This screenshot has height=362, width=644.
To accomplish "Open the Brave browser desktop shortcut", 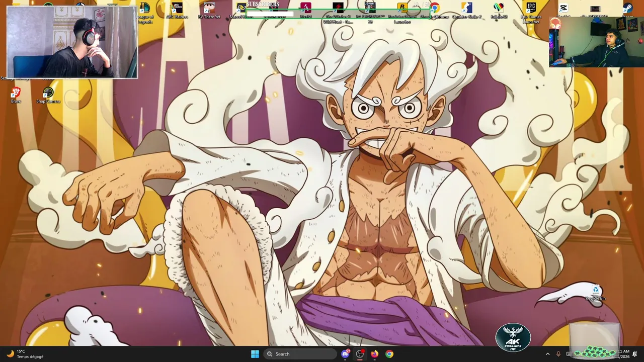I will pyautogui.click(x=16, y=95).
